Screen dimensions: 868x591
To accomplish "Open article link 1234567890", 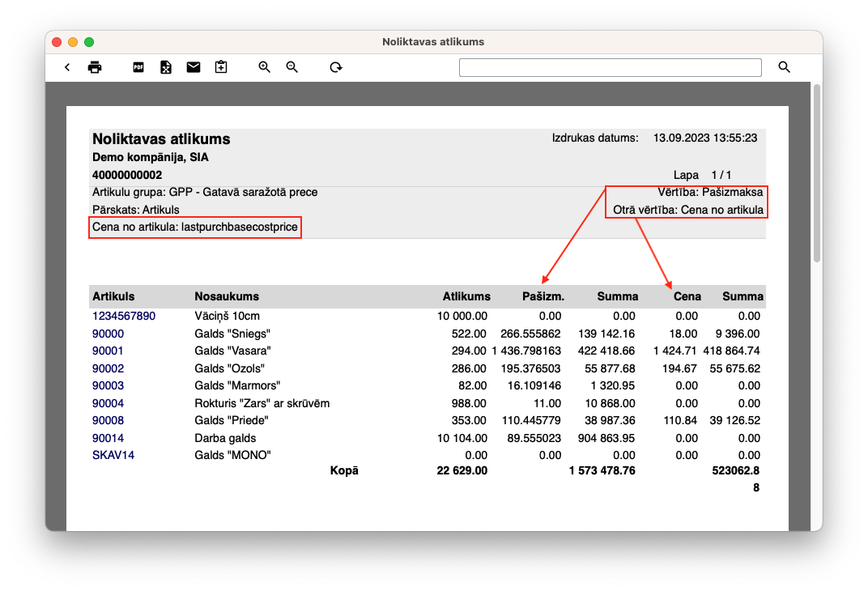I will tap(124, 316).
